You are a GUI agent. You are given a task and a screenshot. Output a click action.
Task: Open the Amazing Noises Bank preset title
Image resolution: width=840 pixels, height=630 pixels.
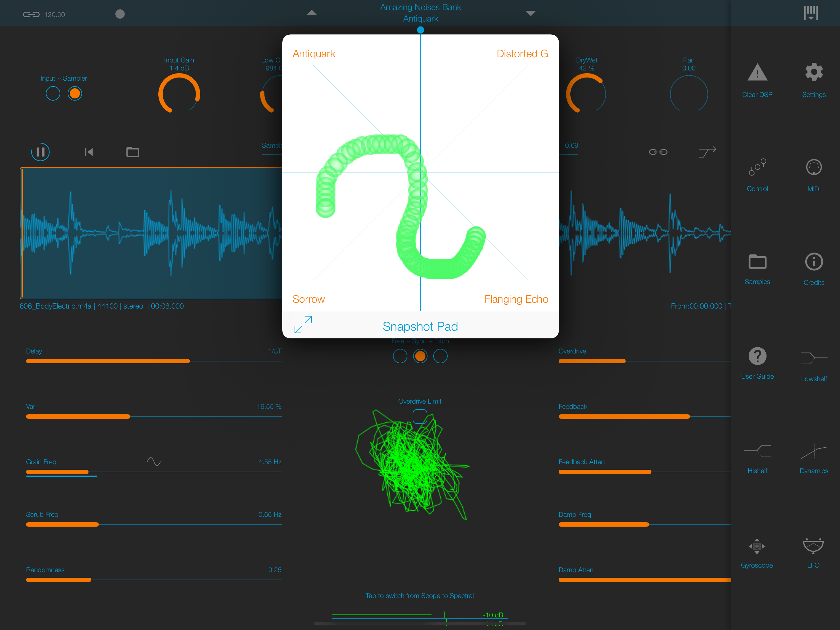pyautogui.click(x=420, y=7)
